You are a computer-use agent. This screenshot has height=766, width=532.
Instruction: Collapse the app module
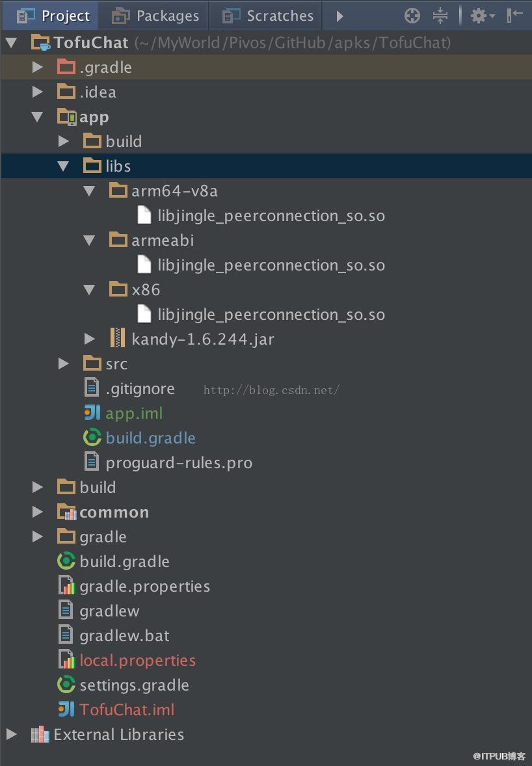tap(37, 117)
